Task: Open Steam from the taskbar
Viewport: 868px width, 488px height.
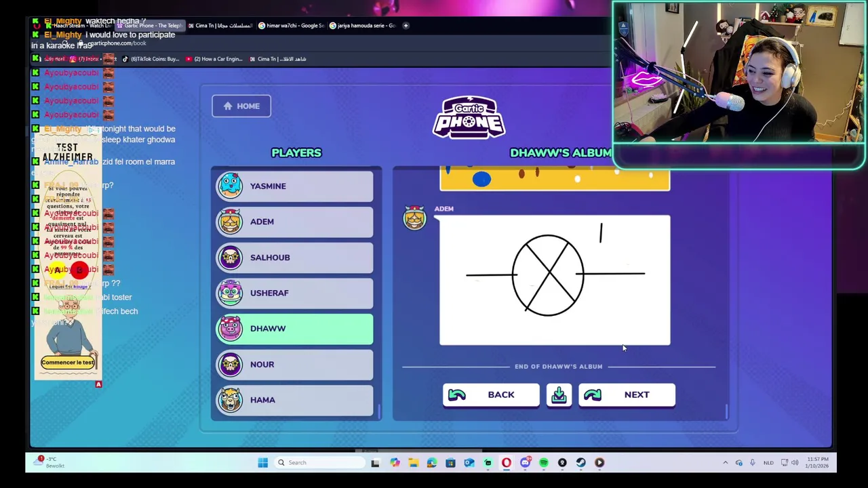Action: (580, 463)
